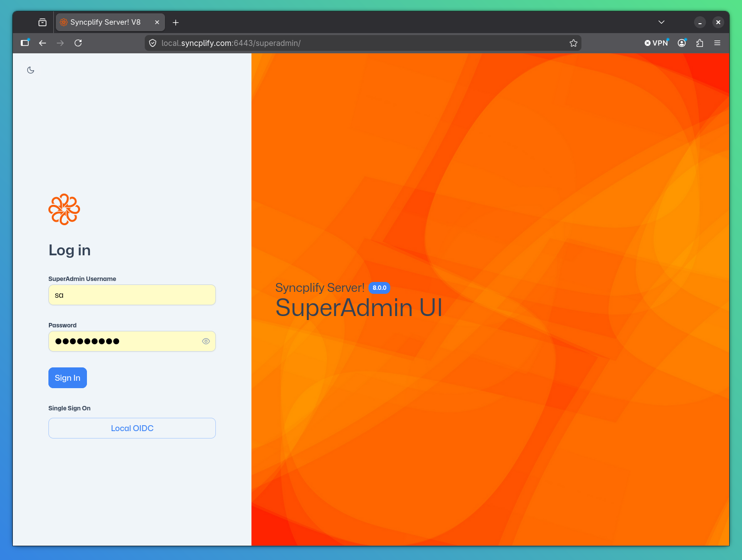Open the account profile icon

click(682, 43)
